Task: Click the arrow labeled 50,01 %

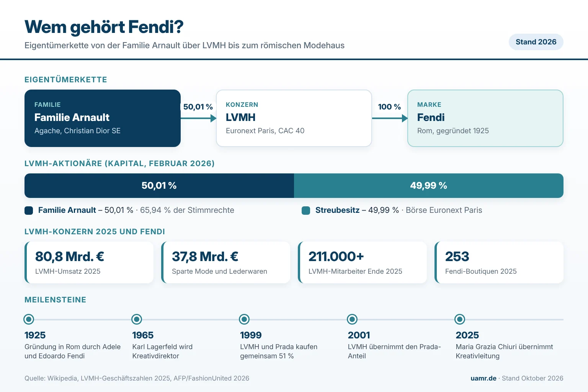Action: (198, 118)
